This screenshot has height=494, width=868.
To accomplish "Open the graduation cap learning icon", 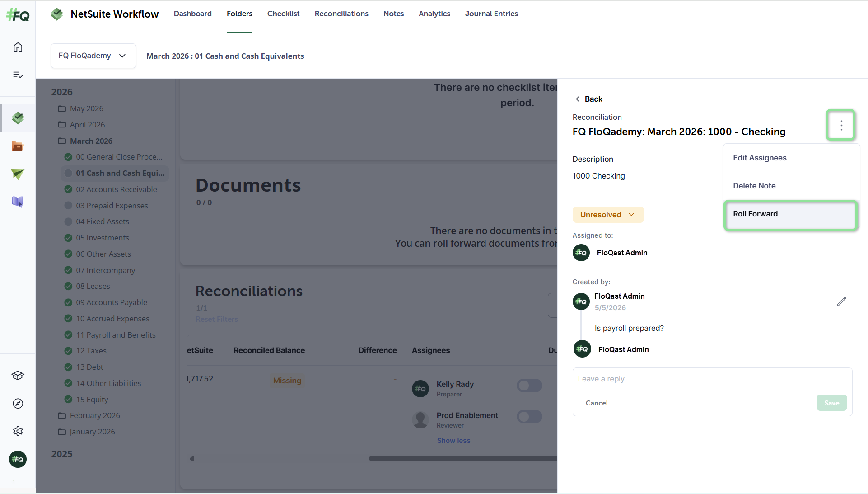I will [18, 375].
